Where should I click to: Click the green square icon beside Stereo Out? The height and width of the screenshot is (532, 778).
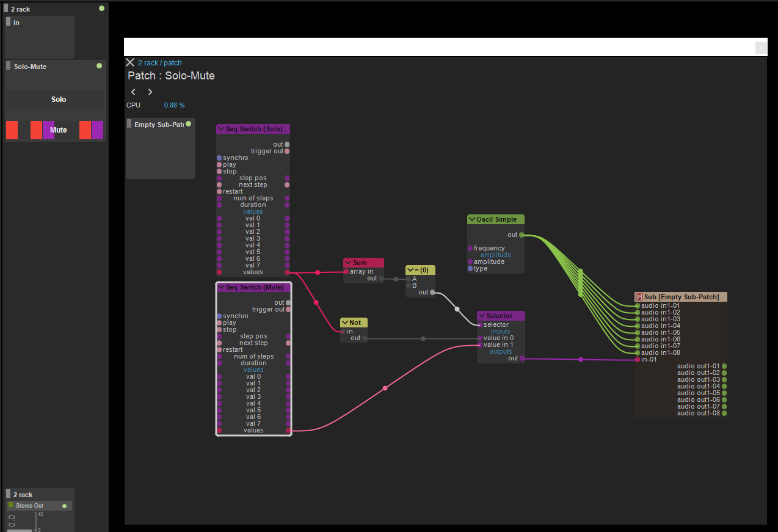coord(10,505)
